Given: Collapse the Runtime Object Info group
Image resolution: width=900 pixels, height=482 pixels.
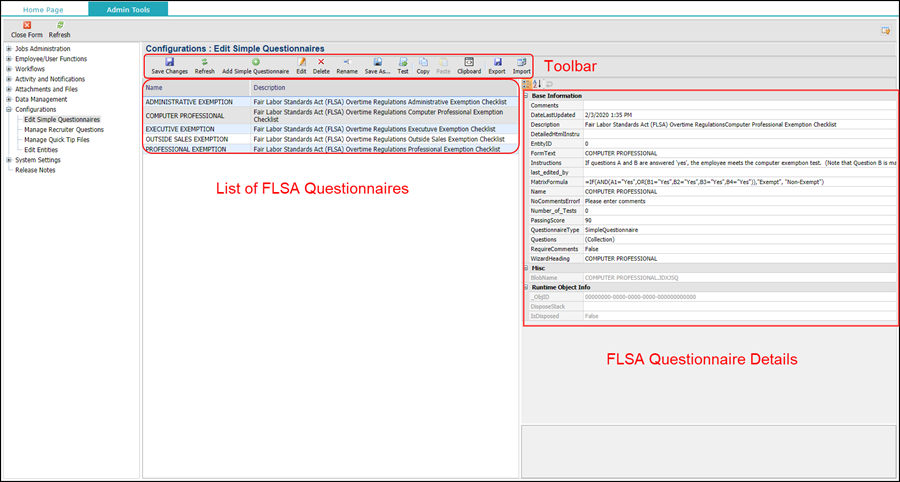Looking at the screenshot, I should point(527,287).
